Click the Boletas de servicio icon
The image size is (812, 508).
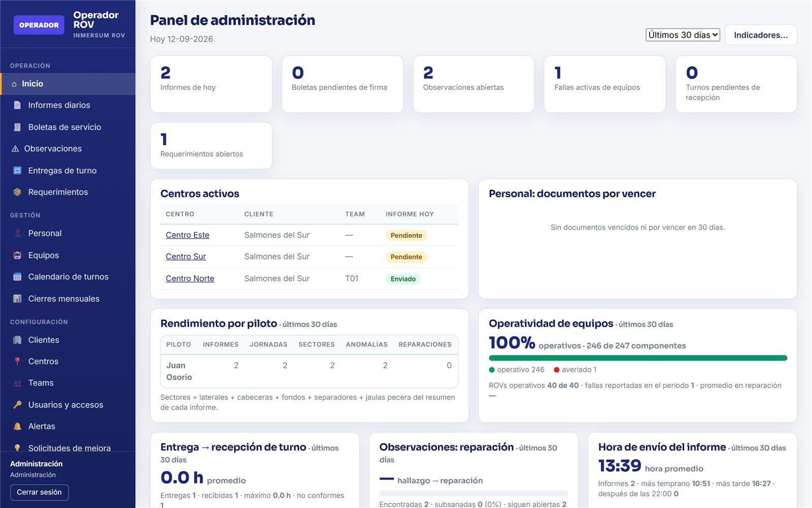[x=17, y=127]
